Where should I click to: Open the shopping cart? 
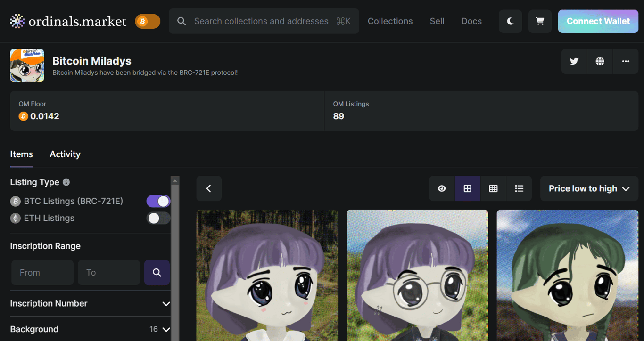pyautogui.click(x=540, y=21)
